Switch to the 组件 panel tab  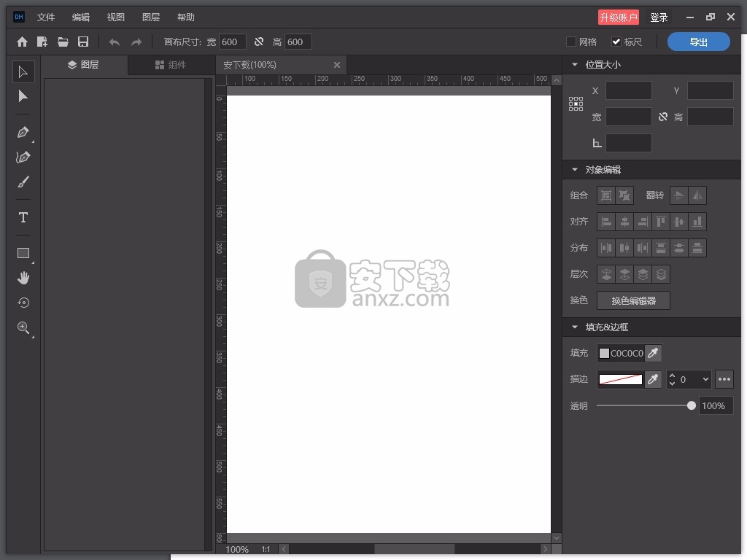[x=171, y=65]
